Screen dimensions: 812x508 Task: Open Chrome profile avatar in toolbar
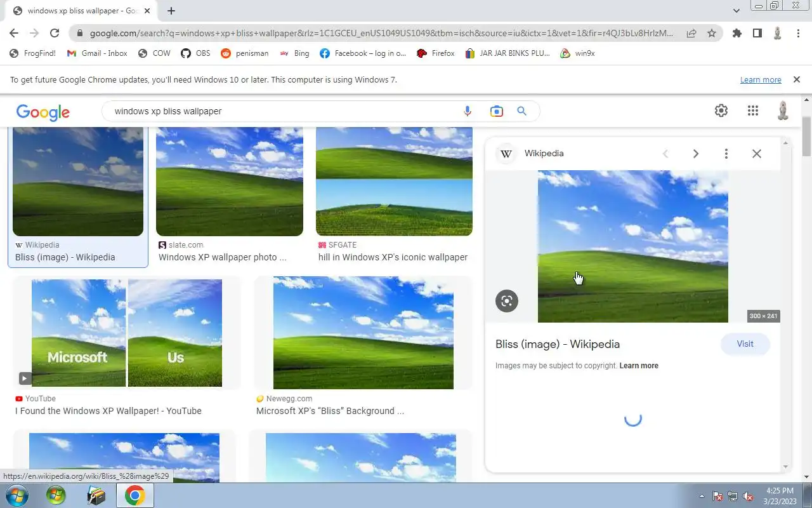click(x=777, y=33)
